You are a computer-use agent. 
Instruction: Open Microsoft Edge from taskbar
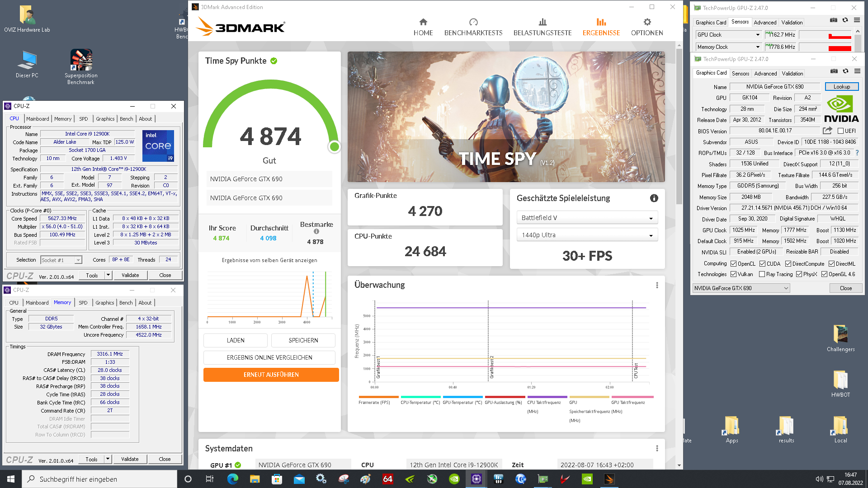click(x=232, y=479)
